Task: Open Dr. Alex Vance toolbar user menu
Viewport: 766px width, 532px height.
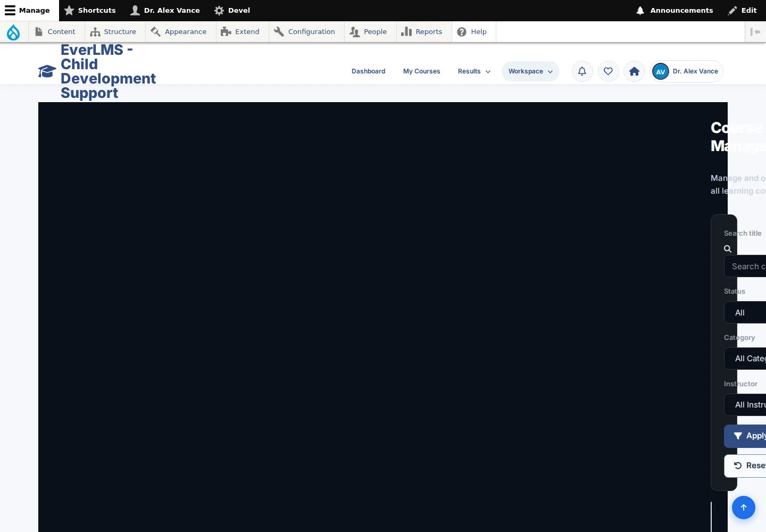Action: (x=165, y=11)
